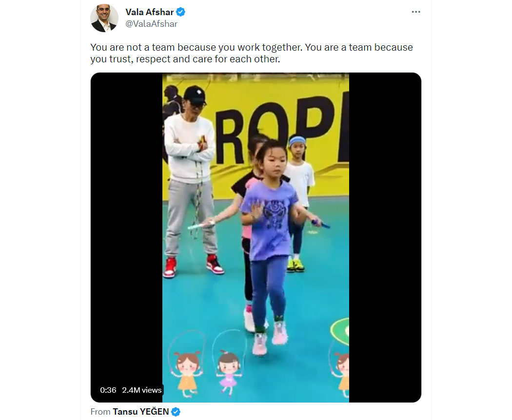Visit the Tansu YEĞEN source profile
Screen dimensions: 512x420
coord(141,412)
